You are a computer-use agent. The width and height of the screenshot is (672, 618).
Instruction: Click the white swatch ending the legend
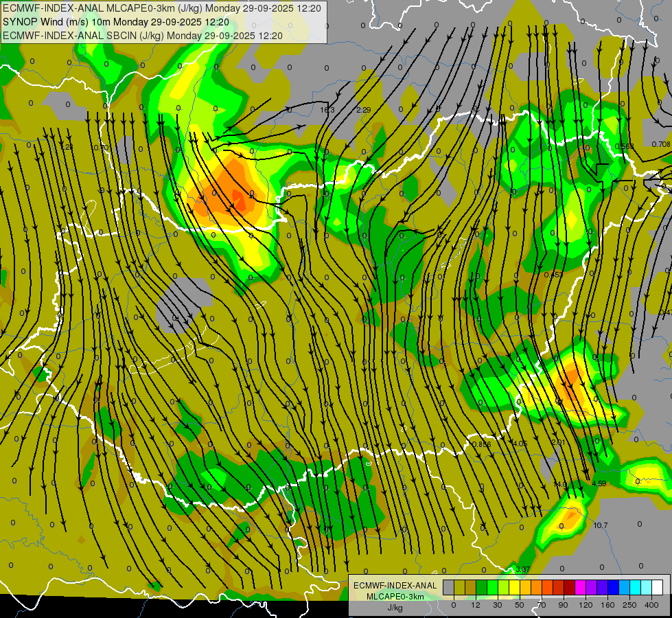(x=658, y=587)
